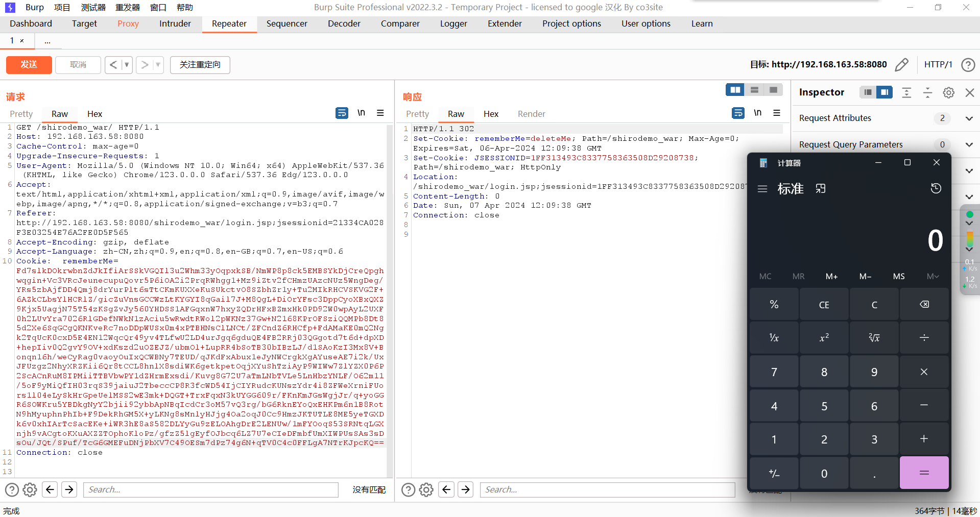Click the orange 发送 send button
Screen dimensions: 980x517
(29, 65)
